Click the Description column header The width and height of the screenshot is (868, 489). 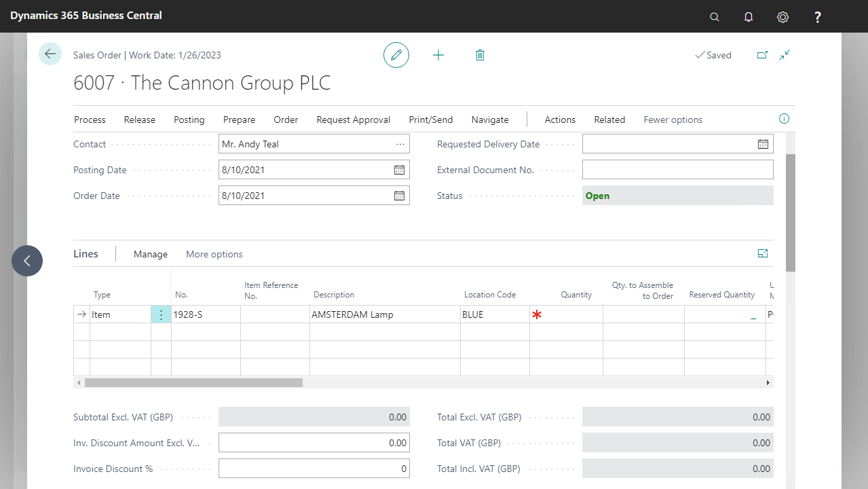(x=334, y=295)
